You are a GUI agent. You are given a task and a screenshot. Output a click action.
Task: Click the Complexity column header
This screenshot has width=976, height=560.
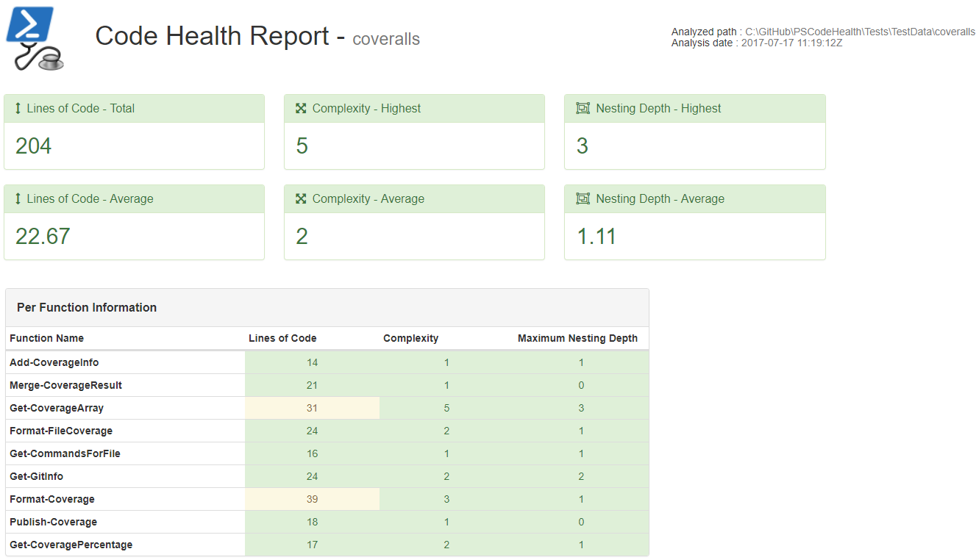(410, 338)
